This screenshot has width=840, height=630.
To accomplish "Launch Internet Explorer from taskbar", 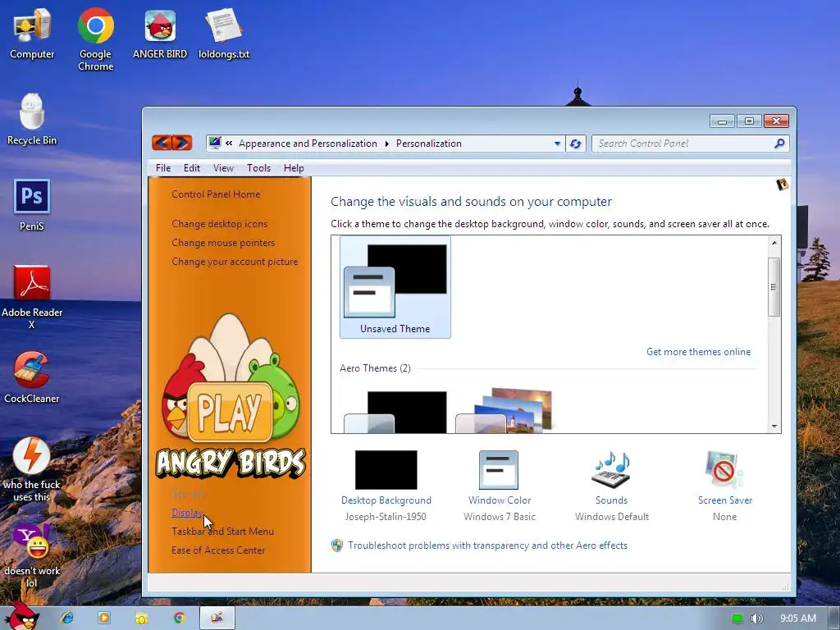I will tap(67, 618).
